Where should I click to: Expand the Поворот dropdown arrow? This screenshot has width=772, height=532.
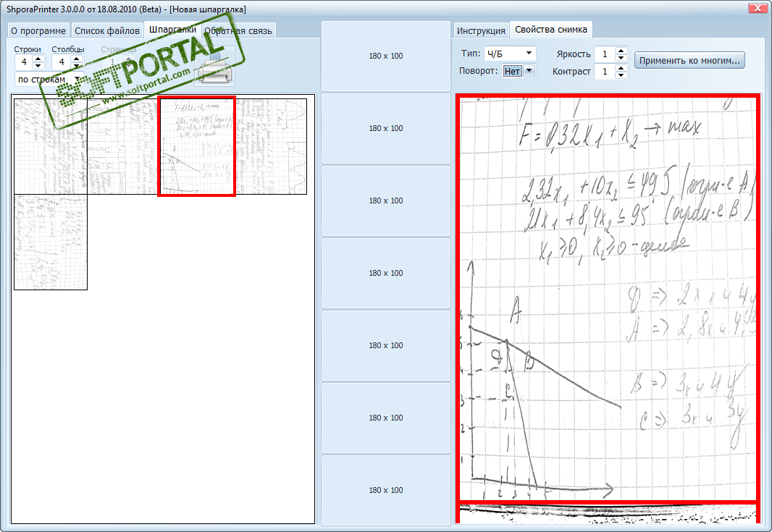(529, 71)
